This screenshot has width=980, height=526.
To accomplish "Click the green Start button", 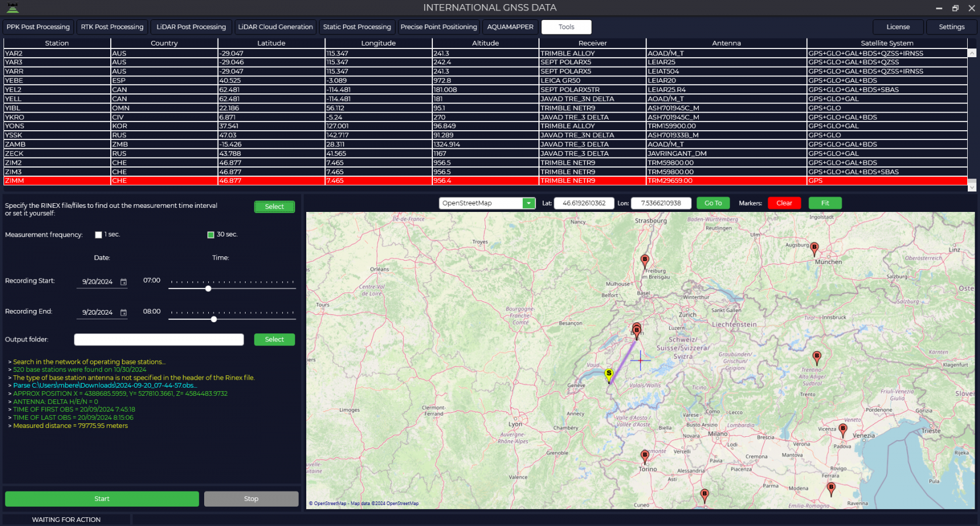I will 102,499.
